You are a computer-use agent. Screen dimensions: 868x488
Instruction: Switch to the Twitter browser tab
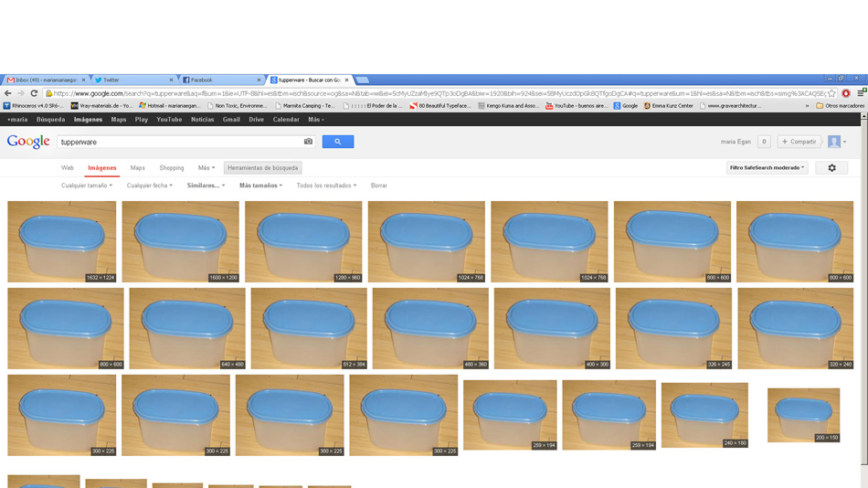coord(132,80)
